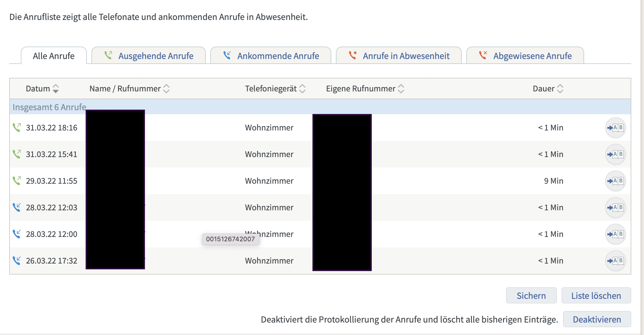Add 31.03.22 15:41 call to phonebook
Image resolution: width=644 pixels, height=335 pixels.
pyautogui.click(x=615, y=154)
